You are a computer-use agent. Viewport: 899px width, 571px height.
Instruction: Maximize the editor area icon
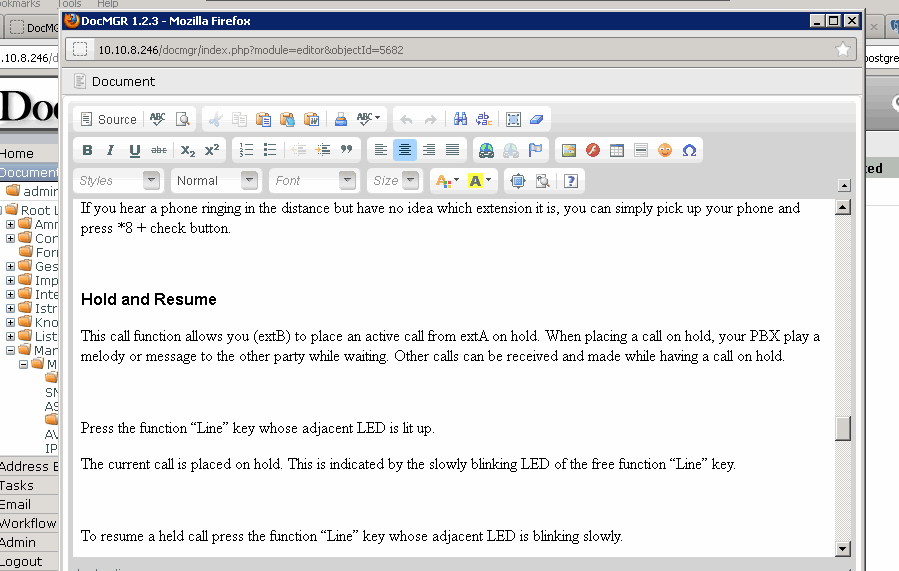518,181
